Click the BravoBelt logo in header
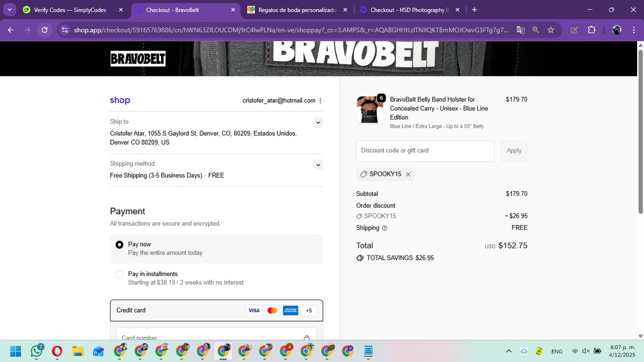The height and width of the screenshot is (362, 644). pyautogui.click(x=138, y=58)
